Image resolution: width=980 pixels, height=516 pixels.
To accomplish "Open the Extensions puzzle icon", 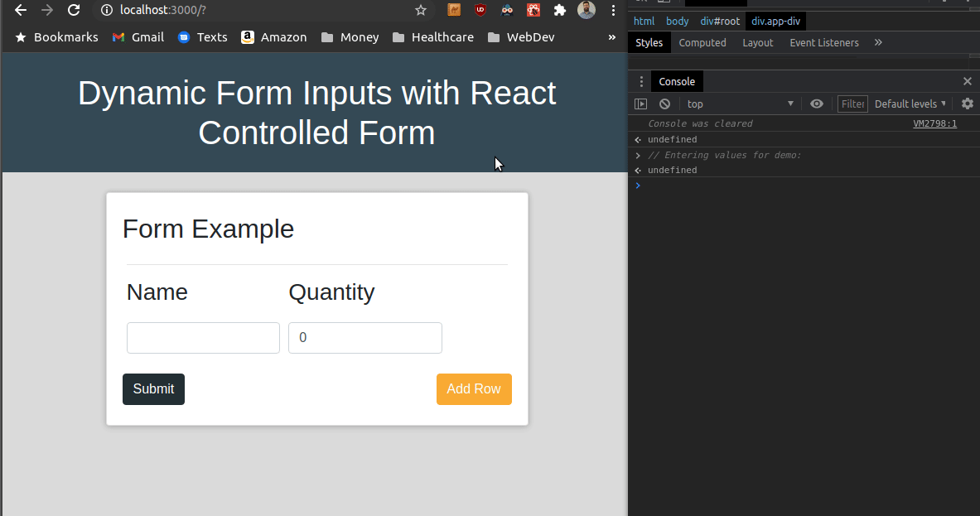I will pos(559,10).
